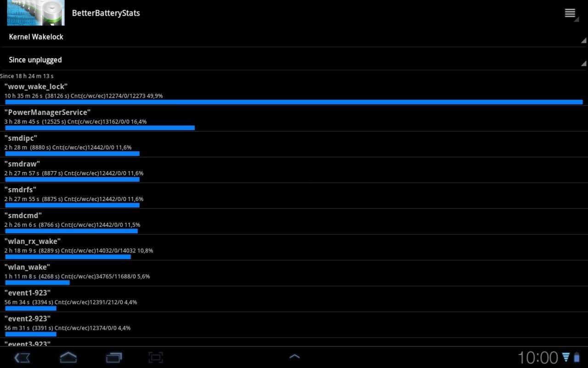Select the "smdcmd" wakelock entry
The height and width of the screenshot is (368, 588).
(x=294, y=222)
